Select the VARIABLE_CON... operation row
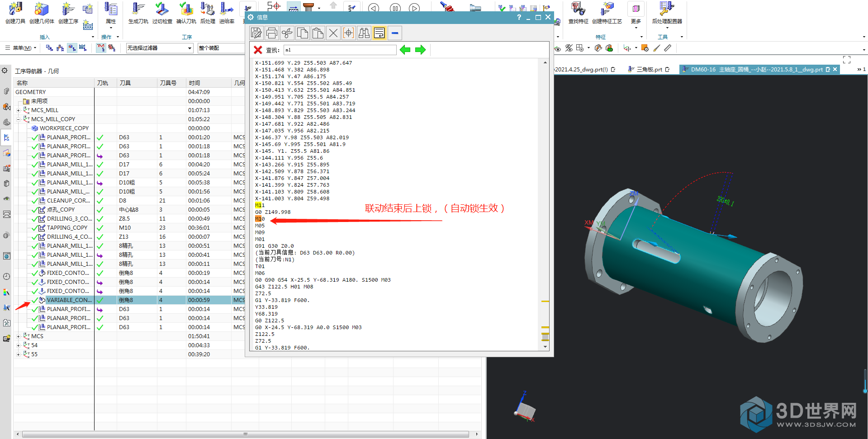Screen dimensions: 868x439 [129, 300]
